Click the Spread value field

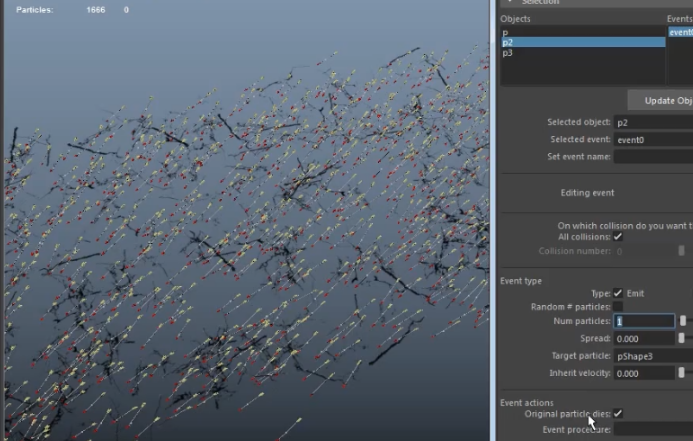pyautogui.click(x=644, y=338)
